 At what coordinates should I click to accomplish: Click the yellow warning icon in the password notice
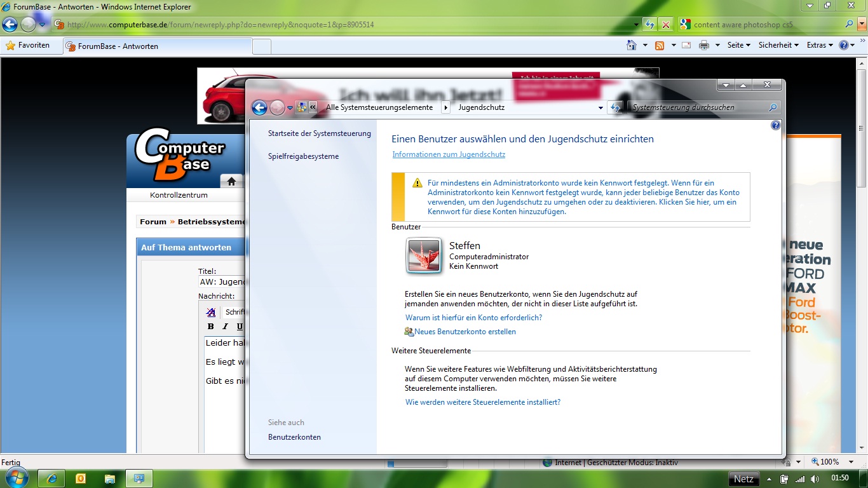[417, 183]
